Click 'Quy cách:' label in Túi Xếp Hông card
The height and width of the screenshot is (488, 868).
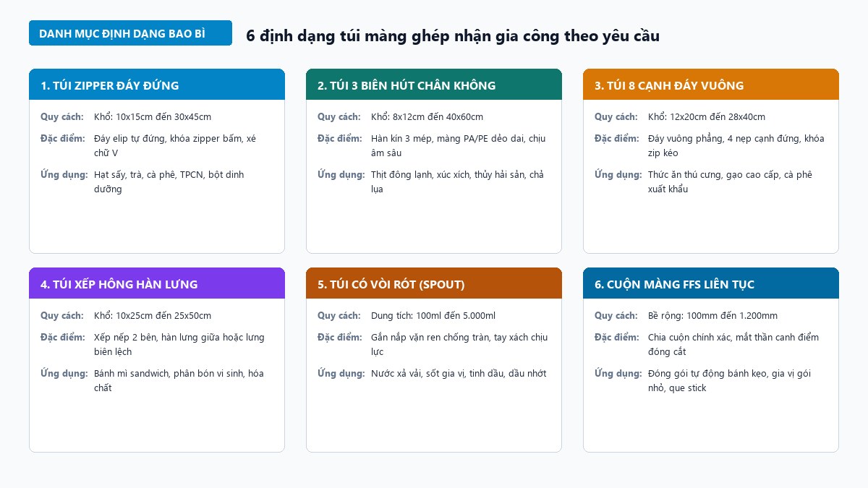[62, 315]
